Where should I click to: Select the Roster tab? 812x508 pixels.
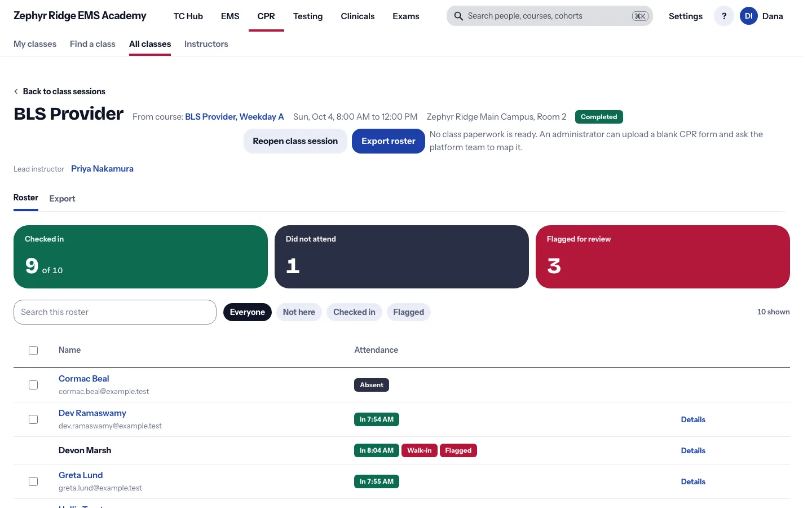tap(26, 198)
